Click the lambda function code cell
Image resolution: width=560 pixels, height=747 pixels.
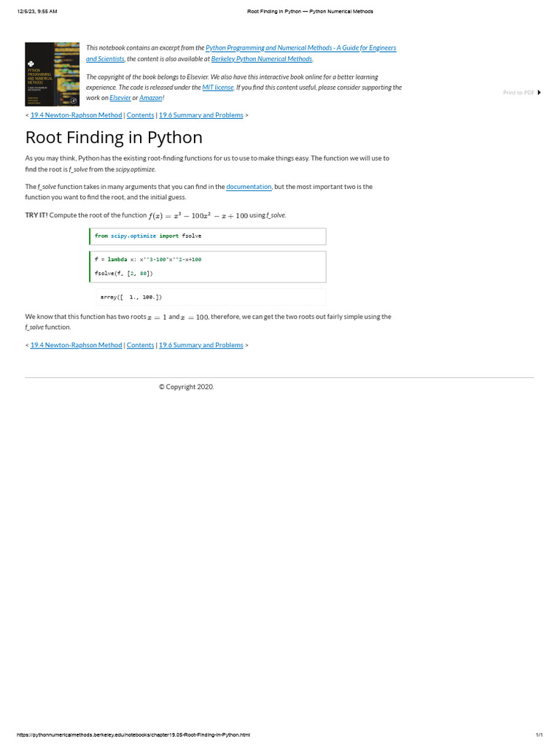[208, 266]
